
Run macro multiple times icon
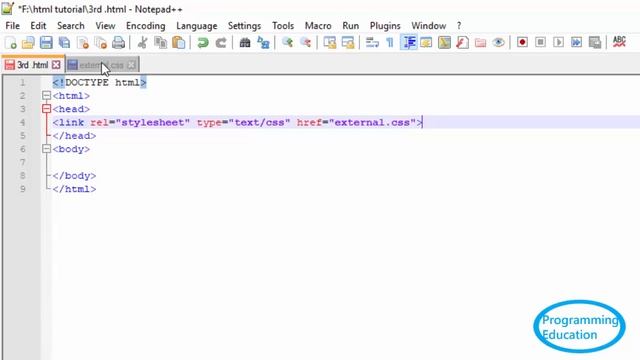tap(577, 42)
